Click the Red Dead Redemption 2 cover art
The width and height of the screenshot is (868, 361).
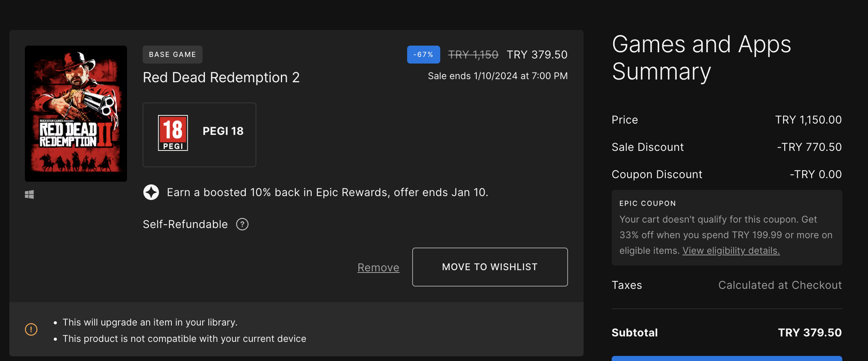(x=76, y=113)
